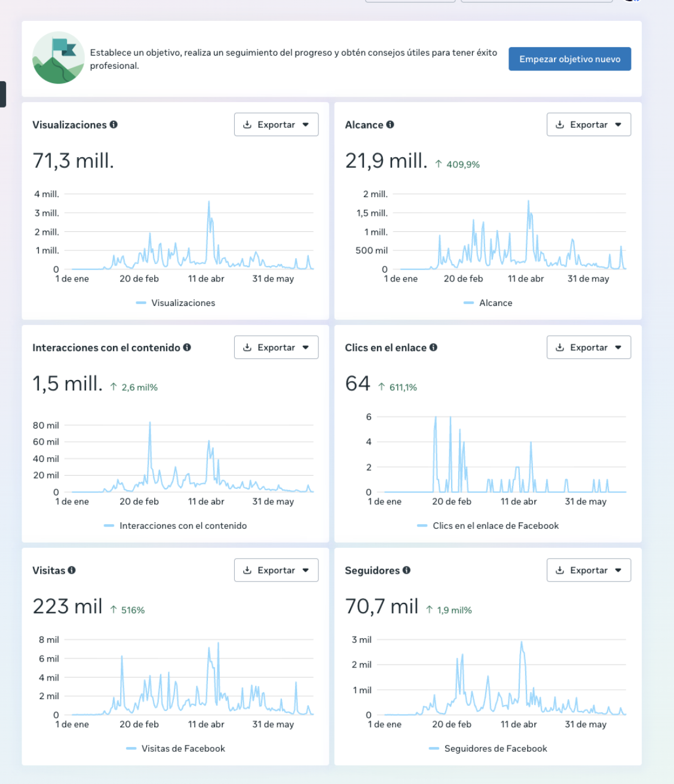Open Exportar dropdown in Seguidores card
This screenshot has height=784, width=674.
[x=589, y=571]
